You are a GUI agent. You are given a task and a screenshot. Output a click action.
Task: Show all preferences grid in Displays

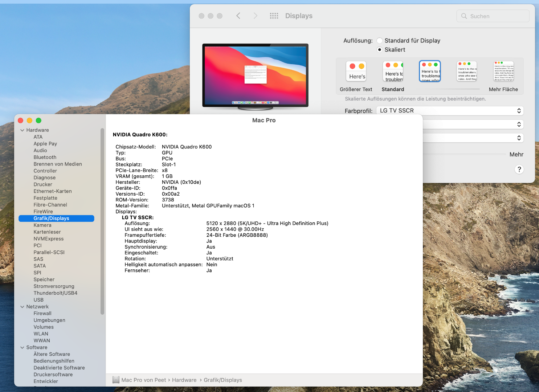[x=274, y=16]
